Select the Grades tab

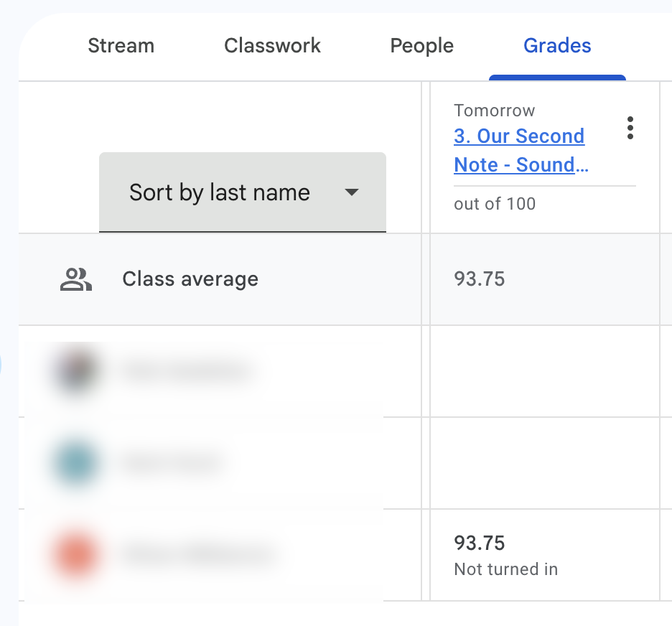point(557,46)
